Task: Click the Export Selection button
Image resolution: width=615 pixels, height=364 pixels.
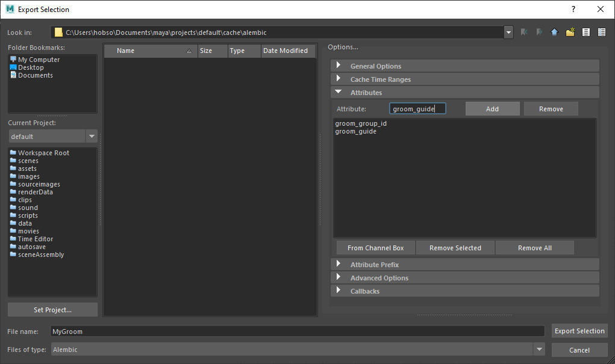Action: point(579,330)
